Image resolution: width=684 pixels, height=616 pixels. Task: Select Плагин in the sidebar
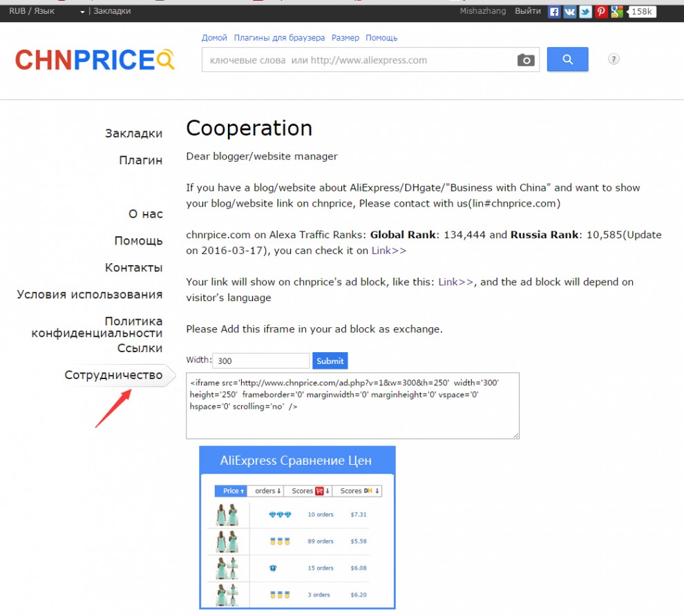[140, 160]
